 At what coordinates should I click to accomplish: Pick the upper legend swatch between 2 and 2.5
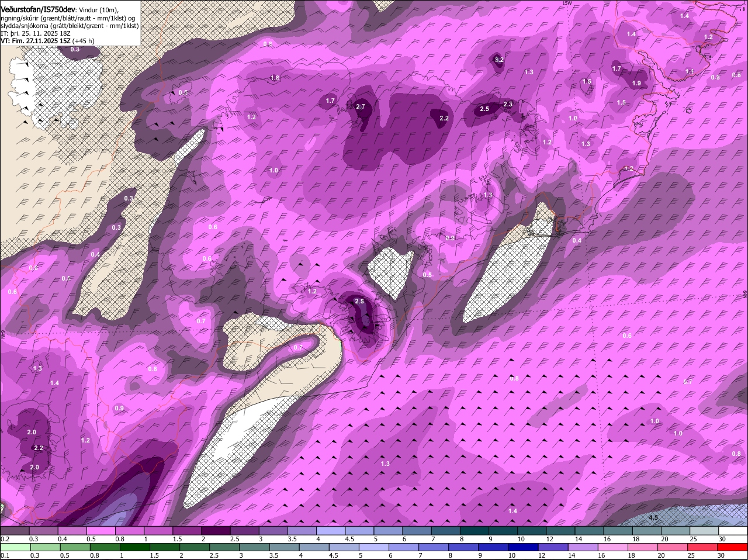pyautogui.click(x=216, y=531)
